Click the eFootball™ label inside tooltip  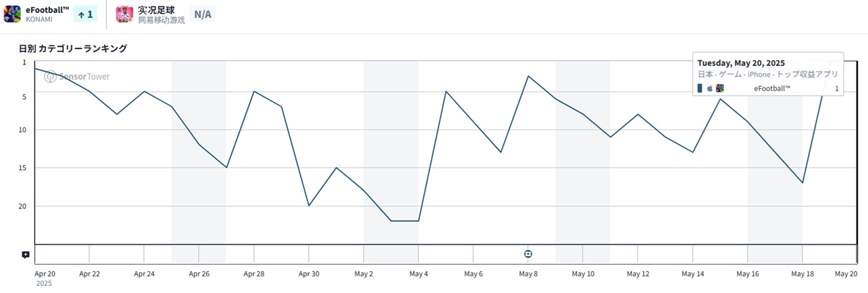click(772, 88)
